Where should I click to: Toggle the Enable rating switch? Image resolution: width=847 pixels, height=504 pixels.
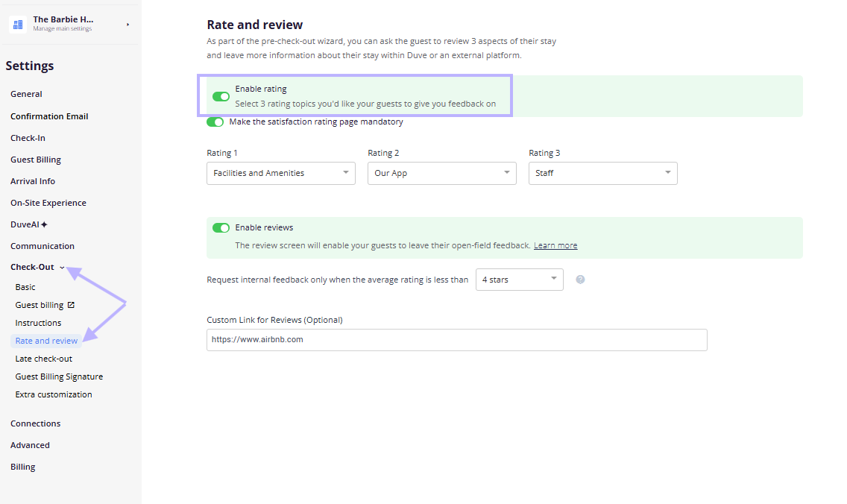221,96
